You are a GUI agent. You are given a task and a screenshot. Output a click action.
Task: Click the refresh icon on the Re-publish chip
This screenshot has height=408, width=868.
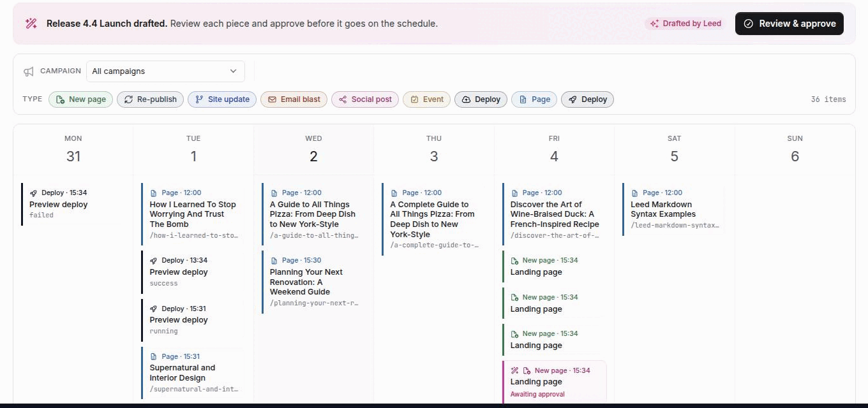(128, 99)
